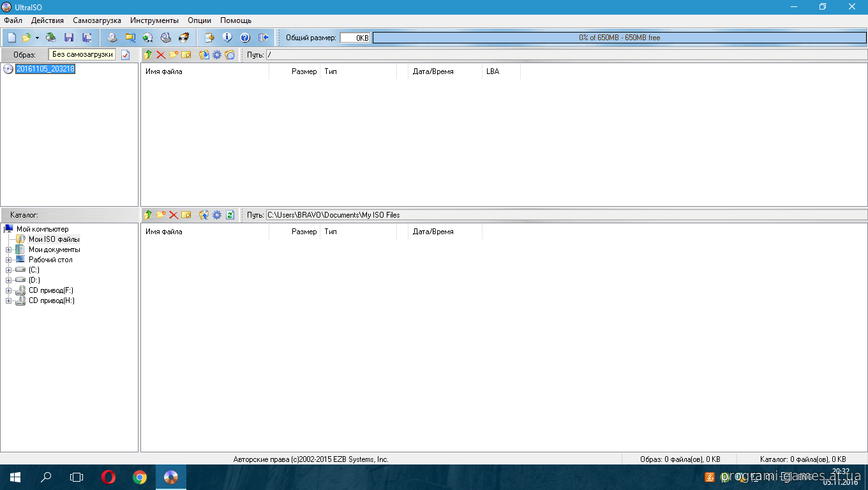Create new folder in image pane toolbar

(x=174, y=55)
